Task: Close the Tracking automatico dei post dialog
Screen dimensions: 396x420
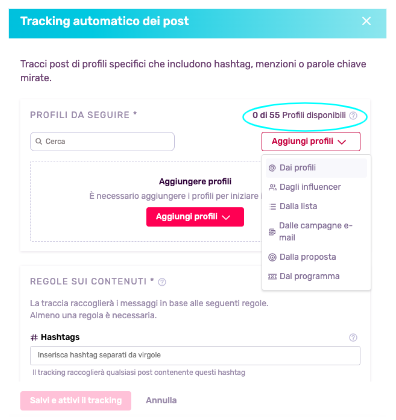Action: tap(366, 21)
